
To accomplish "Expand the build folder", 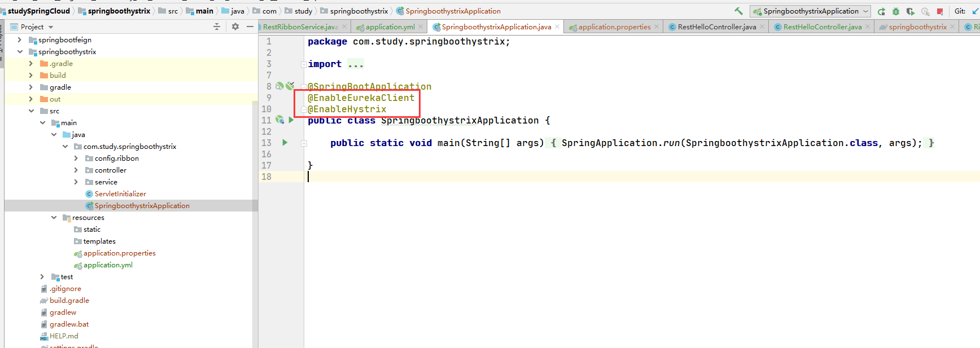I will click(x=31, y=76).
